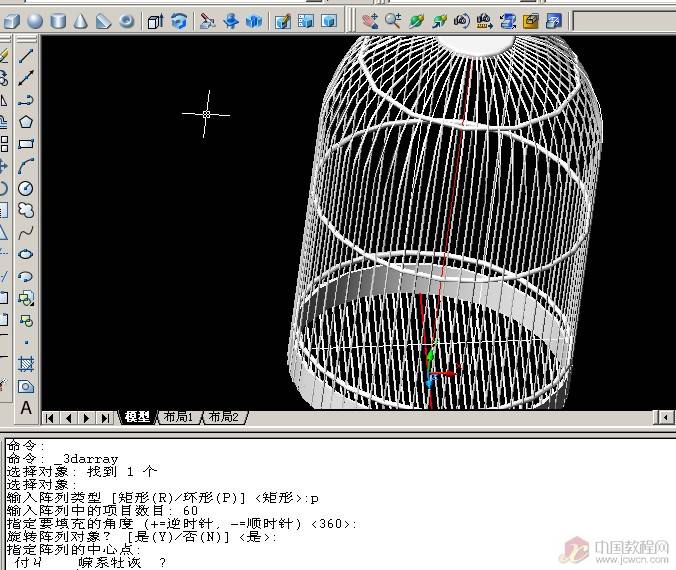Select the Circle drawing tool
This screenshot has height=570, width=676.
pos(26,188)
